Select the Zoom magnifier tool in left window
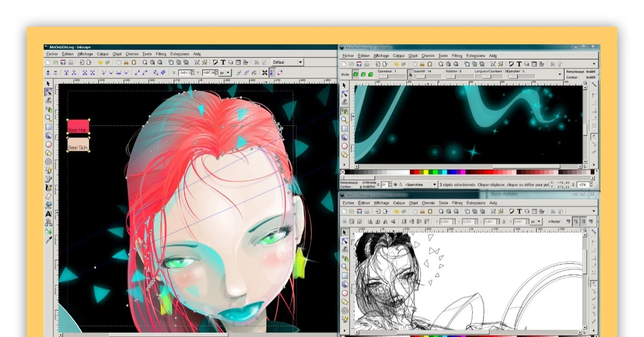Image resolution: width=644 pixels, height=337 pixels. 48,118
